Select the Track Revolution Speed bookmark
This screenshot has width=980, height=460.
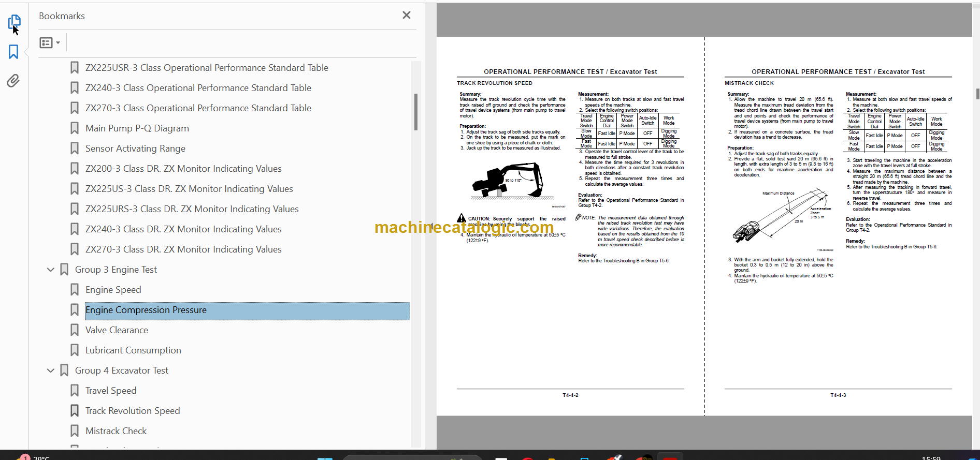point(133,411)
